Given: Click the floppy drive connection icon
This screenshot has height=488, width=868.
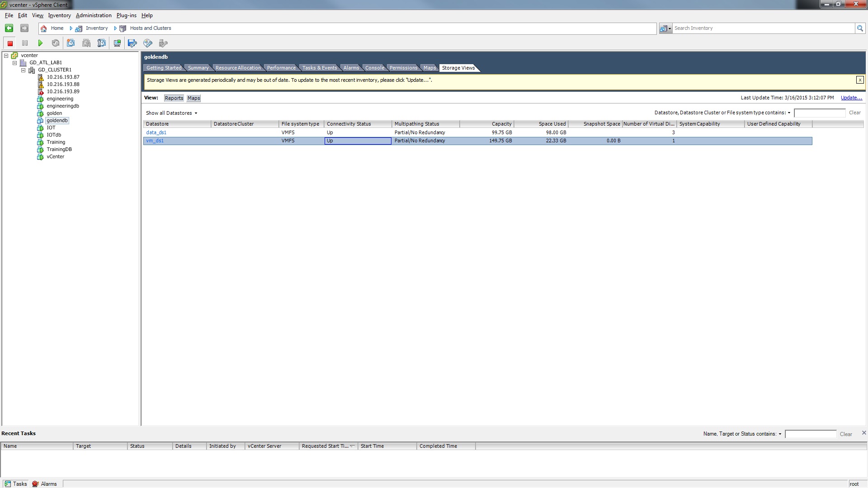Looking at the screenshot, I should pyautogui.click(x=132, y=43).
